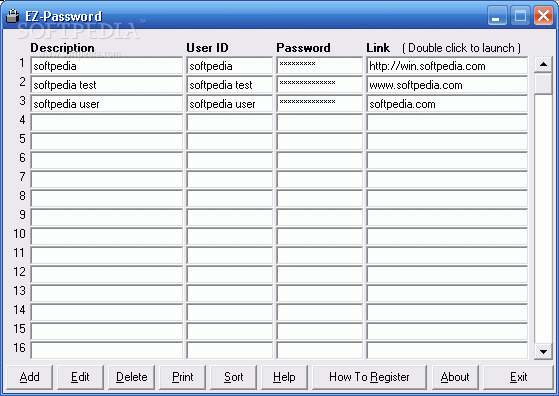The height and width of the screenshot is (396, 559).
Task: Click the vertical scrollbar thumb
Action: point(543,83)
